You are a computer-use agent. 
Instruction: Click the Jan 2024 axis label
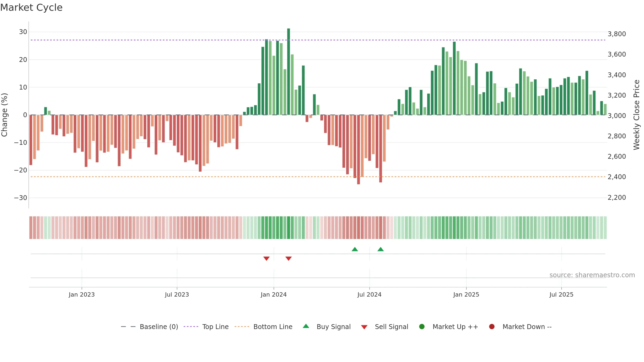[274, 295]
